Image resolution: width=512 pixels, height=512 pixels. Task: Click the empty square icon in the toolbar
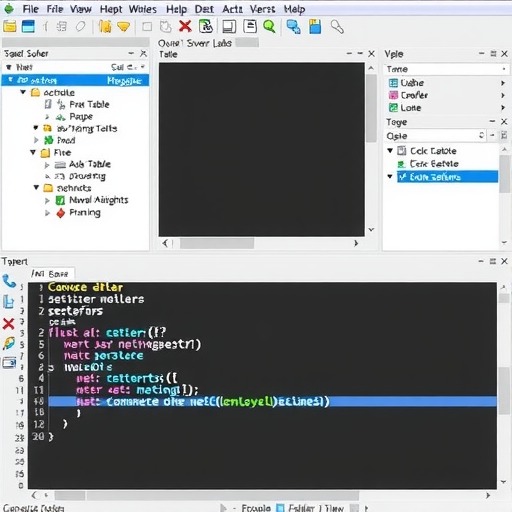pos(147,27)
